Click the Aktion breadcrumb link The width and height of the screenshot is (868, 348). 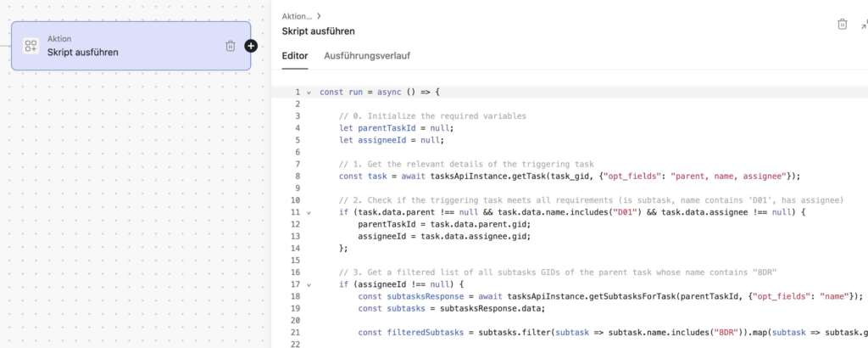pos(297,15)
